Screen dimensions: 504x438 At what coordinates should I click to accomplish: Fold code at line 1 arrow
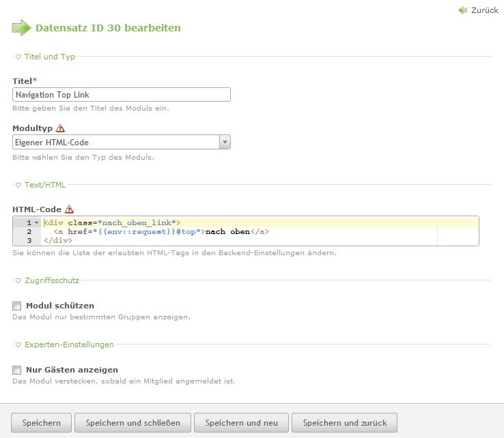(36, 223)
